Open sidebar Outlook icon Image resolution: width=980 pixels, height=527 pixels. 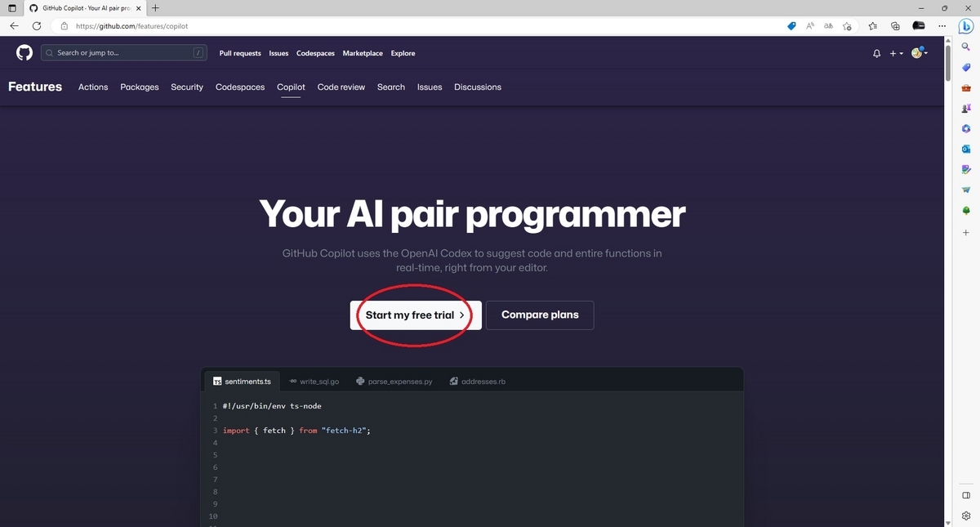[x=966, y=149]
